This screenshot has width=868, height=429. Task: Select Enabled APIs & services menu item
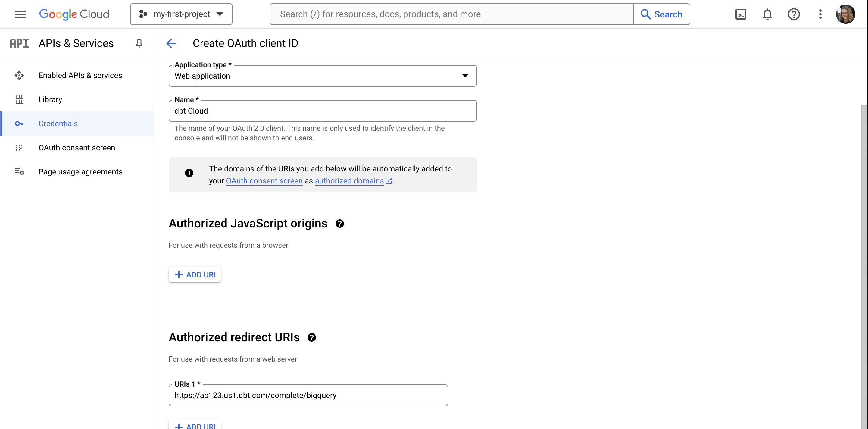pyautogui.click(x=80, y=75)
